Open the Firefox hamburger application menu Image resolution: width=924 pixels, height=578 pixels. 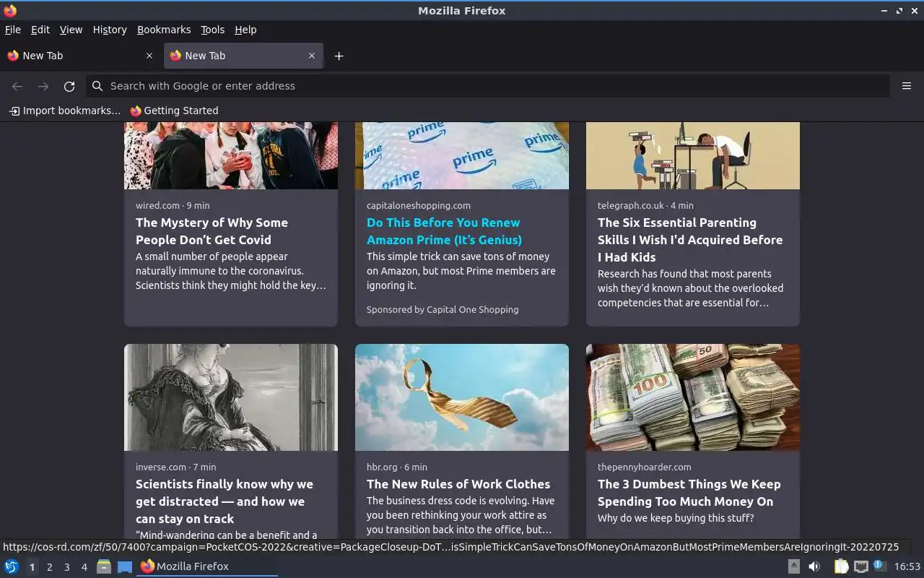tap(907, 86)
